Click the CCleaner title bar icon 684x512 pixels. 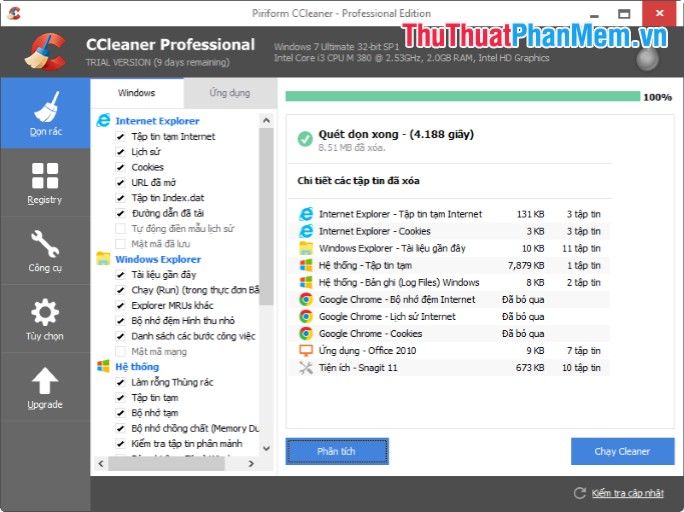[x=14, y=13]
